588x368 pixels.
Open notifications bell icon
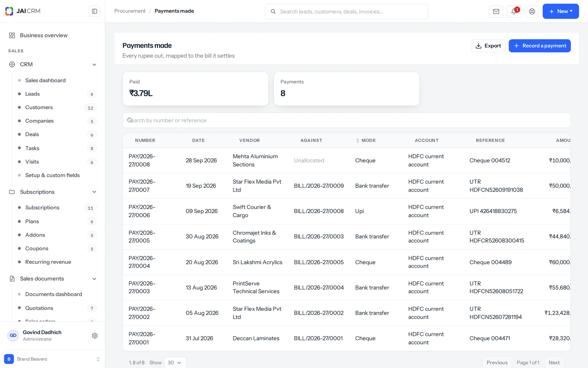pos(514,11)
